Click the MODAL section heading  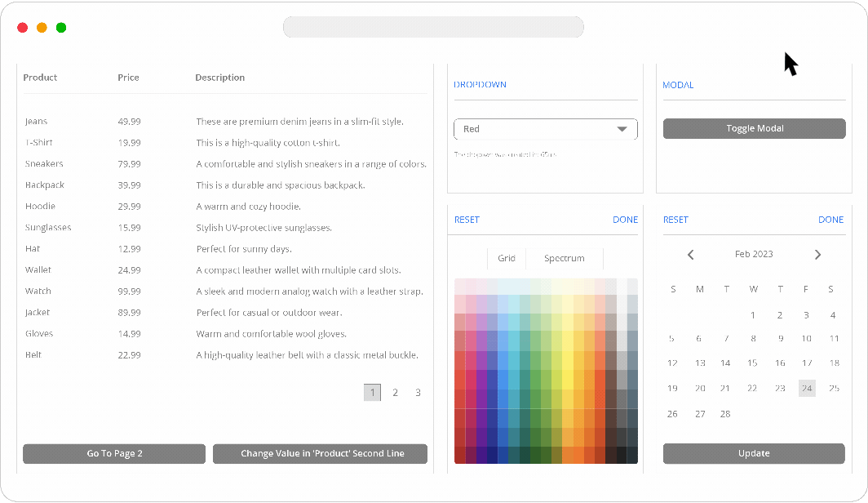tap(678, 85)
